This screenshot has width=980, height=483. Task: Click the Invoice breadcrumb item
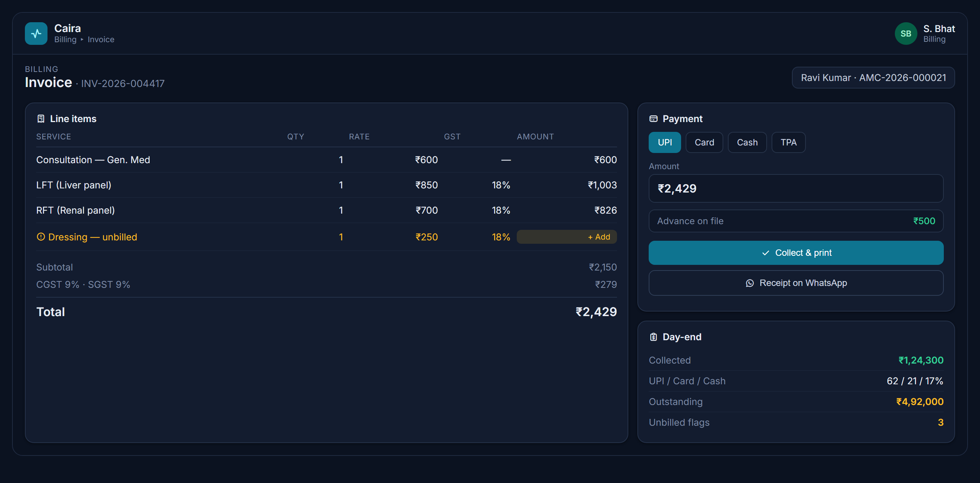click(101, 40)
